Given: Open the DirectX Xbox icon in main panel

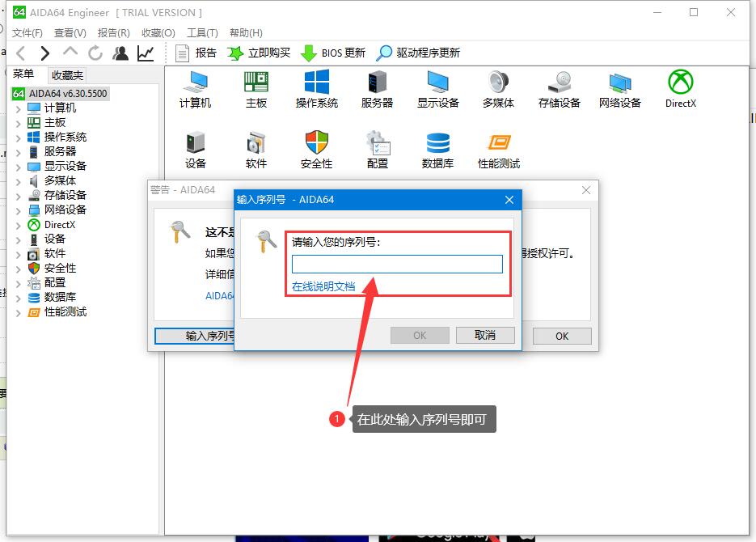Looking at the screenshot, I should tap(681, 89).
